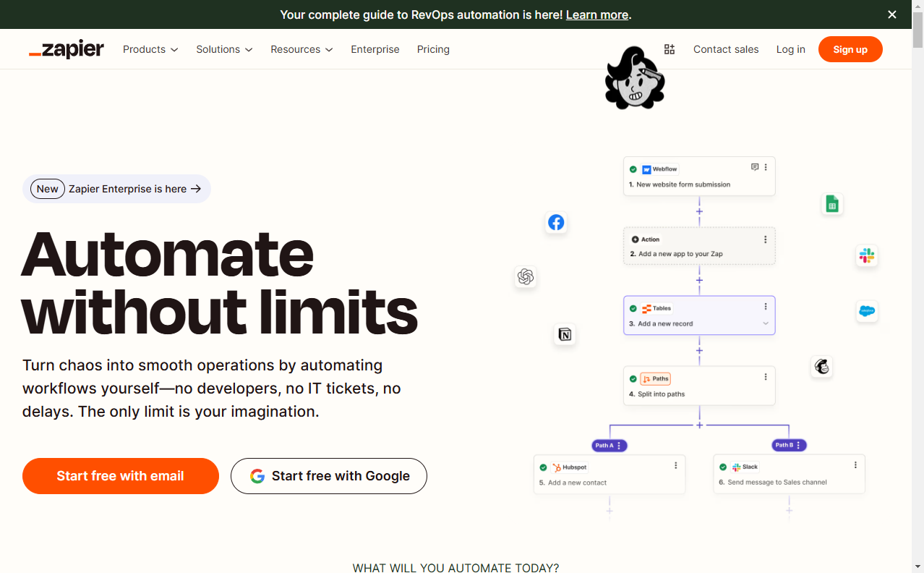
Task: Open the Pricing nav item
Action: 433,49
